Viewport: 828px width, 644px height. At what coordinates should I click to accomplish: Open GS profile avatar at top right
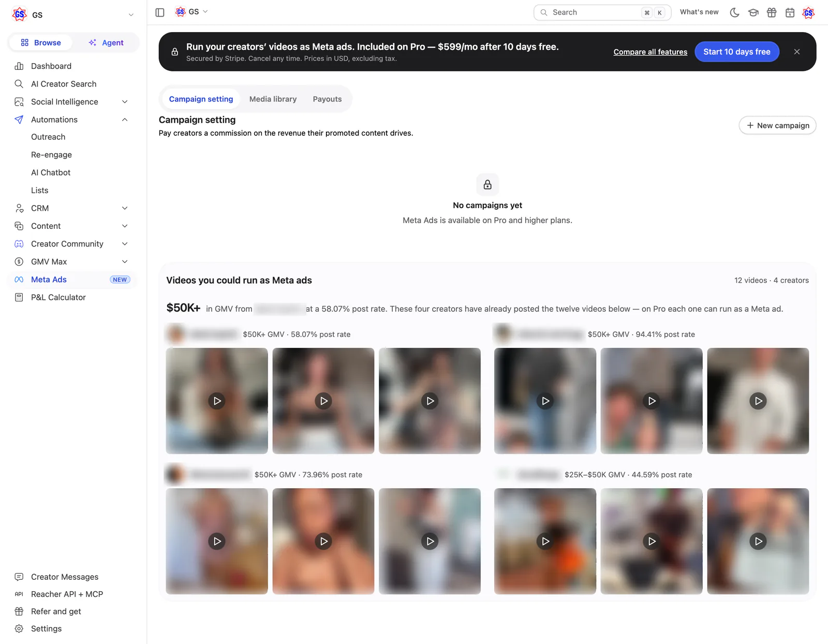click(808, 12)
